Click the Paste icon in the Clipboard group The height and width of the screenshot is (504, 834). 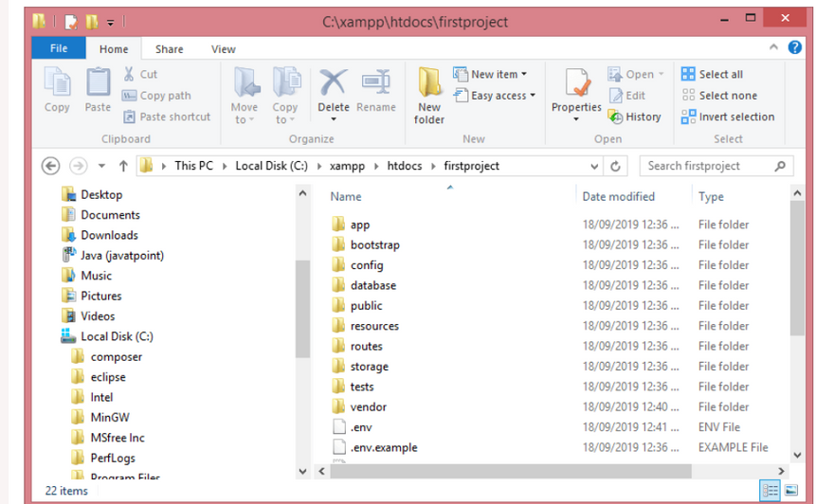click(98, 87)
